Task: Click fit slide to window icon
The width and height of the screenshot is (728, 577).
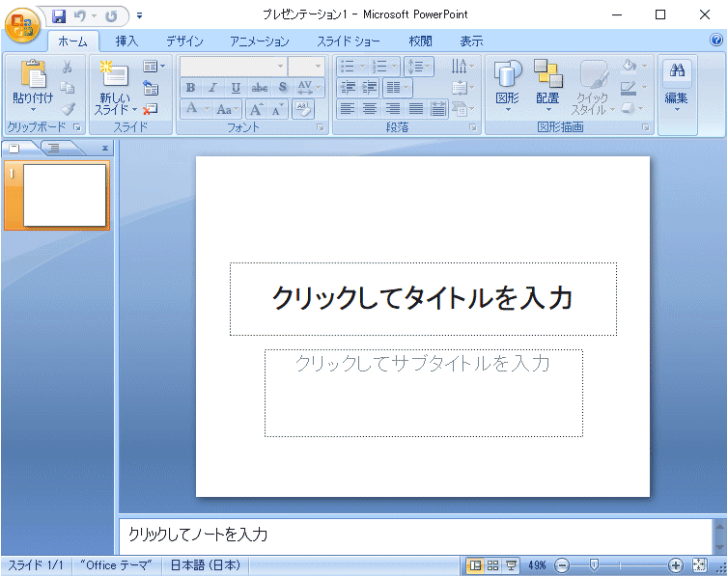Action: tap(700, 565)
